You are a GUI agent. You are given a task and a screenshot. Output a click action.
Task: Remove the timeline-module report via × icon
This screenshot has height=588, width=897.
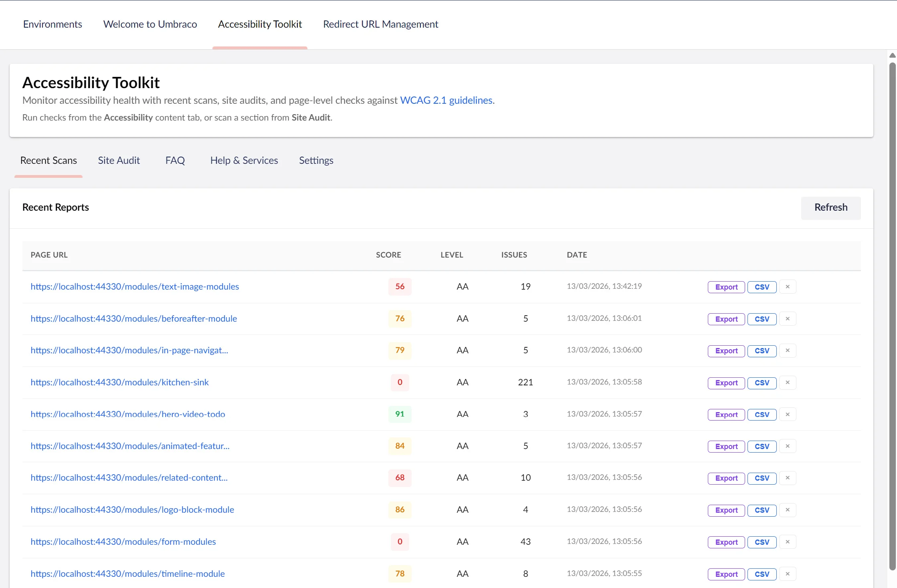[787, 574]
